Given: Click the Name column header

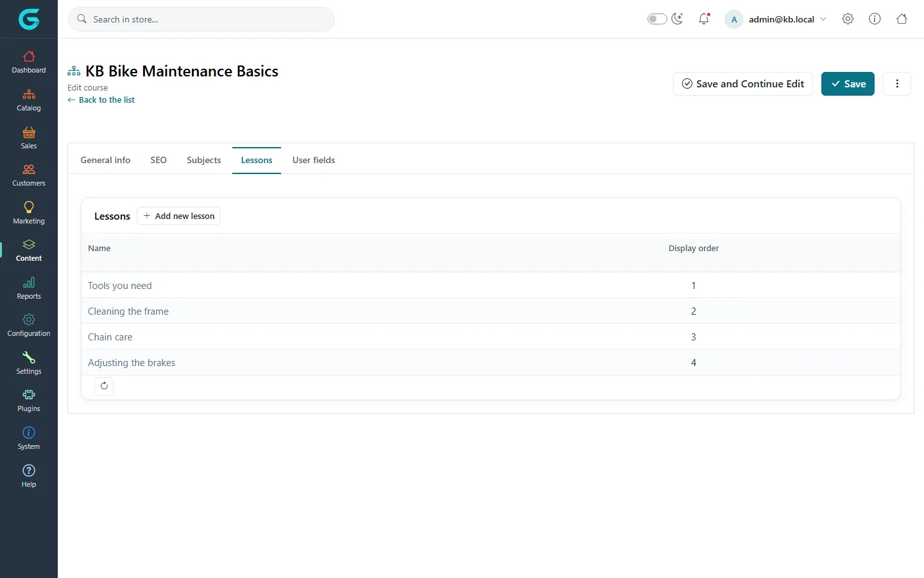Looking at the screenshot, I should 99,248.
